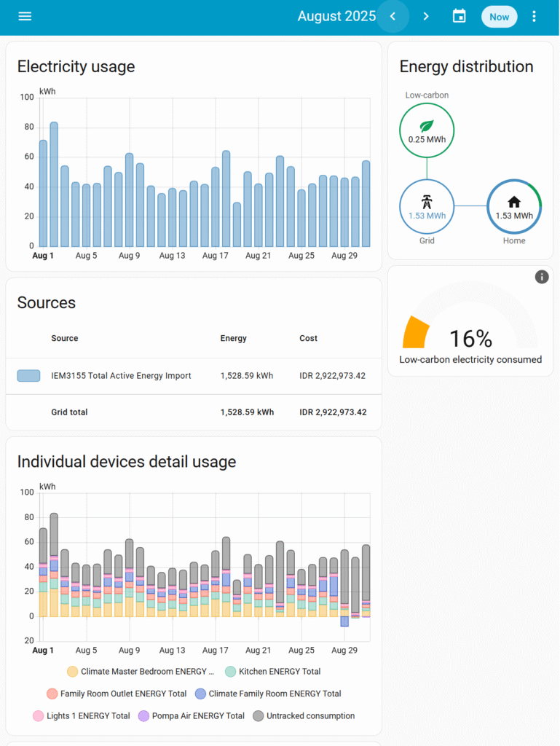Click IEM3155 source blue color swatch
This screenshot has height=746, width=560.
tap(28, 376)
